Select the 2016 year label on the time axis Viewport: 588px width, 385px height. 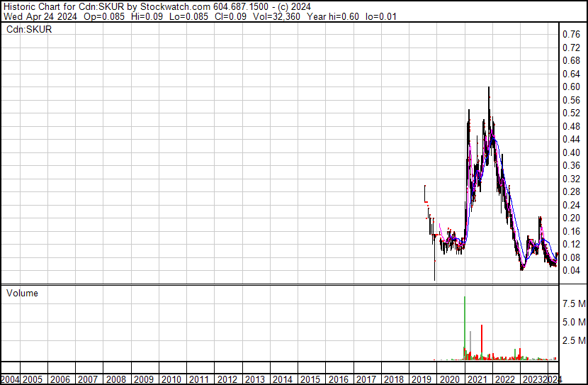click(338, 379)
